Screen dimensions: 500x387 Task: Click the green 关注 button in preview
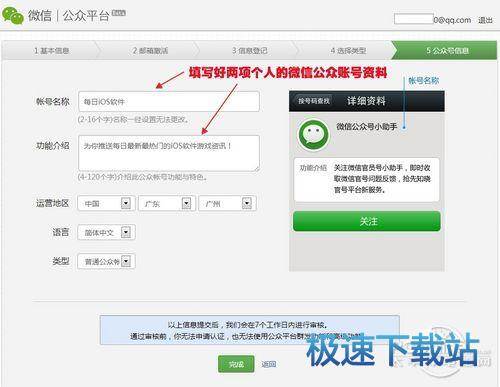click(367, 221)
